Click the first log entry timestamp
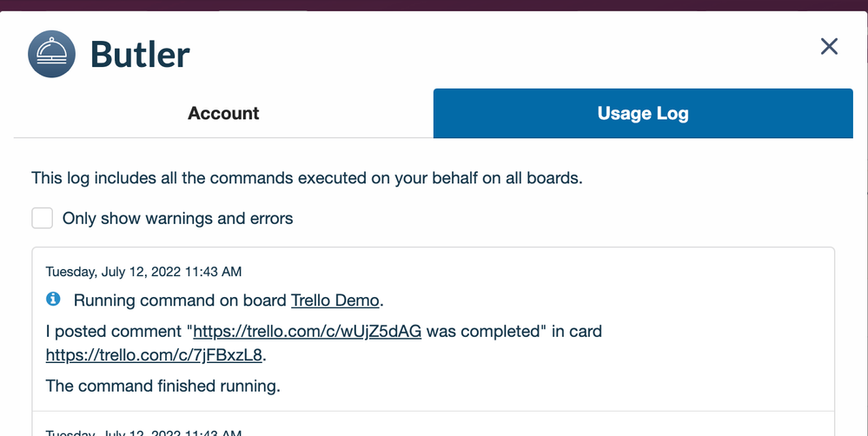The width and height of the screenshot is (868, 436). coord(143,272)
